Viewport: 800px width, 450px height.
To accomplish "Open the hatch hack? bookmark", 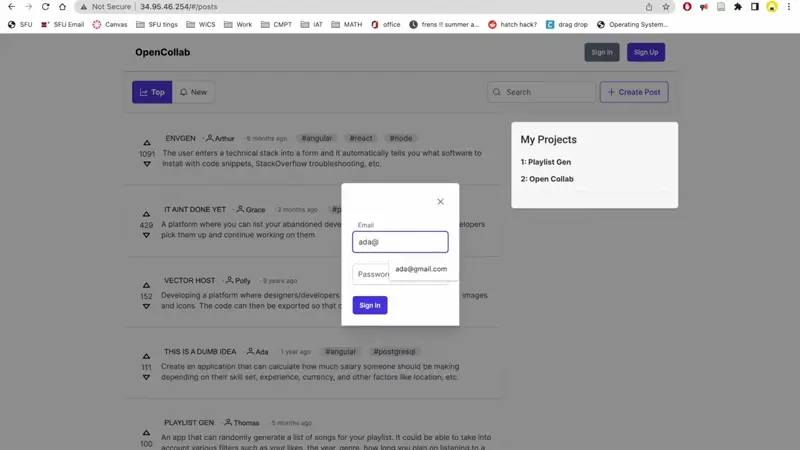I will coord(512,24).
